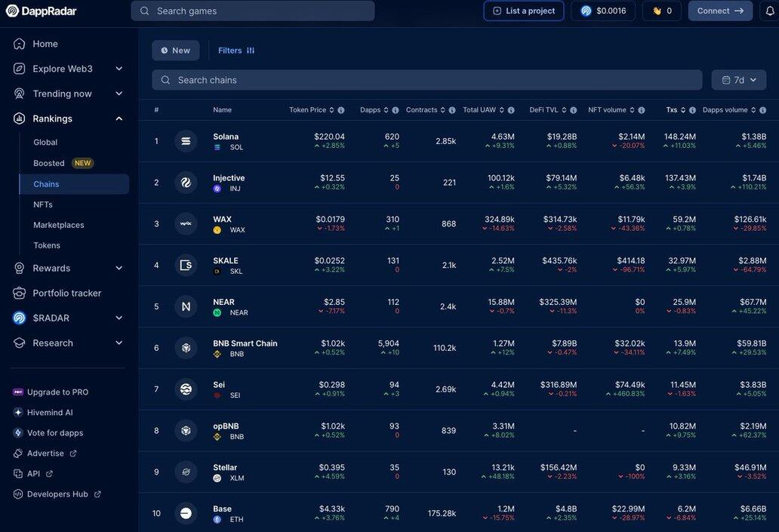Open the 7d time range dropdown
Screen dimensions: 779x532
738,80
